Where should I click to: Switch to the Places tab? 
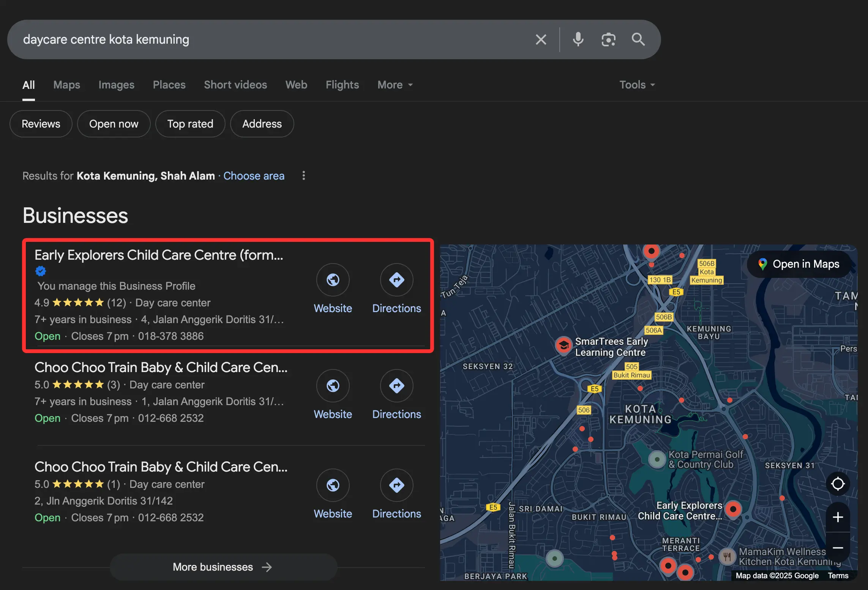pos(169,85)
